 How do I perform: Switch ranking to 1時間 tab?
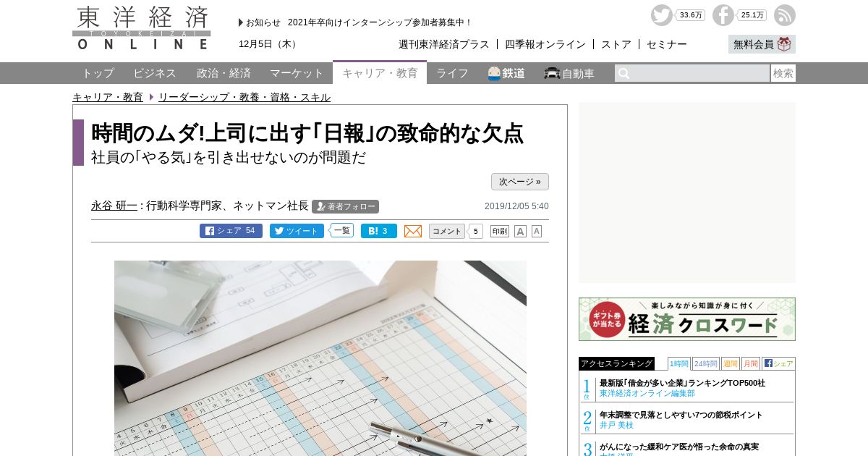(x=679, y=363)
